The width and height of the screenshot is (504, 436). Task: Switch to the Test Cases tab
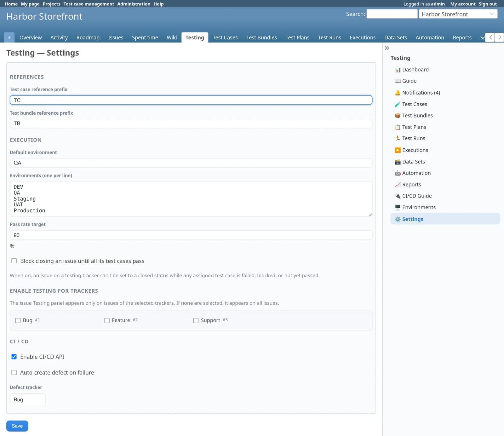point(225,37)
